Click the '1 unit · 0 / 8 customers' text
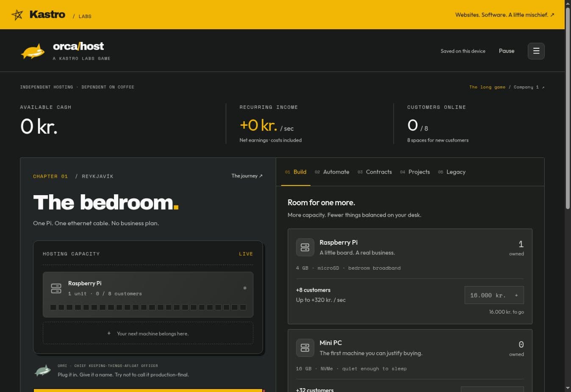 [105, 294]
